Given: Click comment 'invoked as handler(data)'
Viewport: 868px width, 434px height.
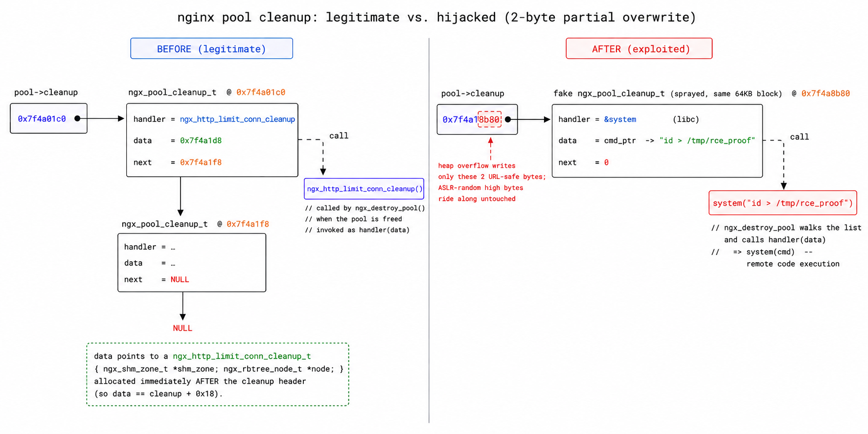Looking at the screenshot, I should tap(357, 230).
